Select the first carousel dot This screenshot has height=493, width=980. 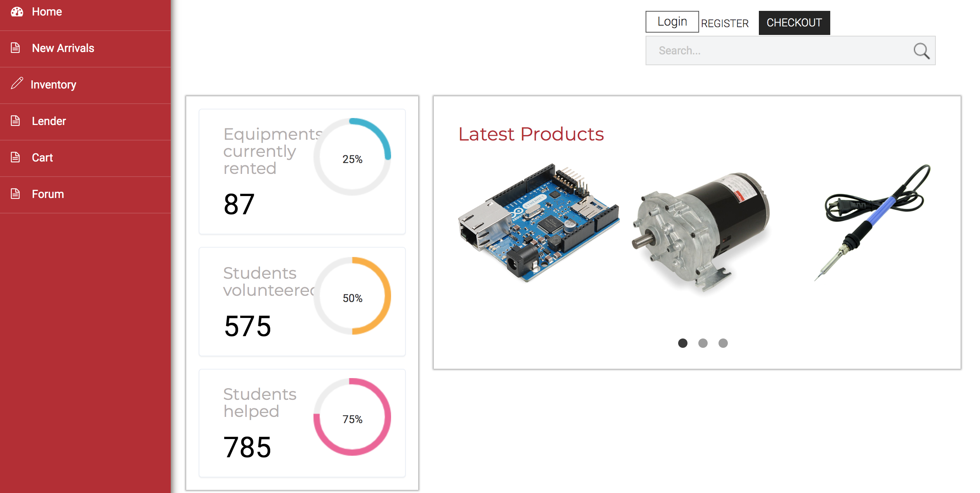tap(682, 343)
